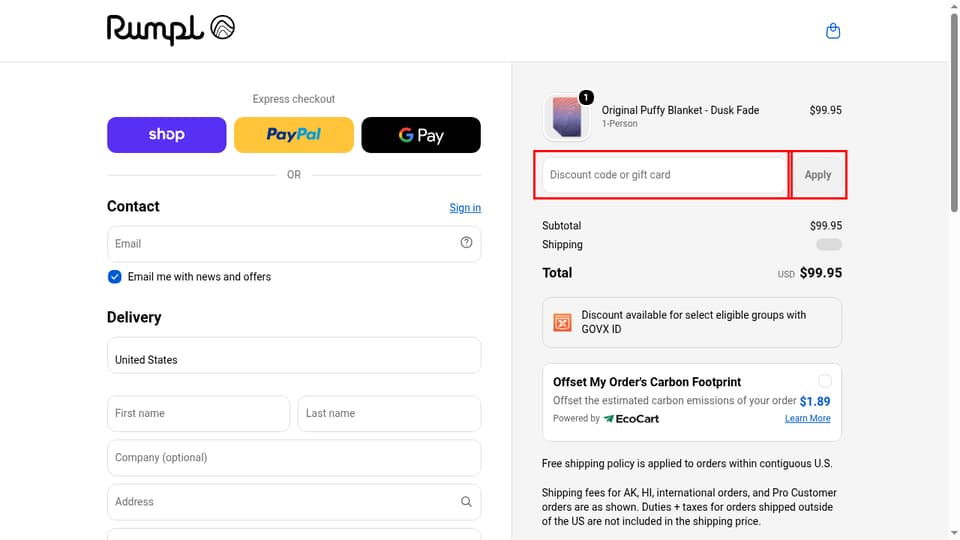This screenshot has height=540, width=960.
Task: Focus the Company (optional) field
Action: point(294,457)
